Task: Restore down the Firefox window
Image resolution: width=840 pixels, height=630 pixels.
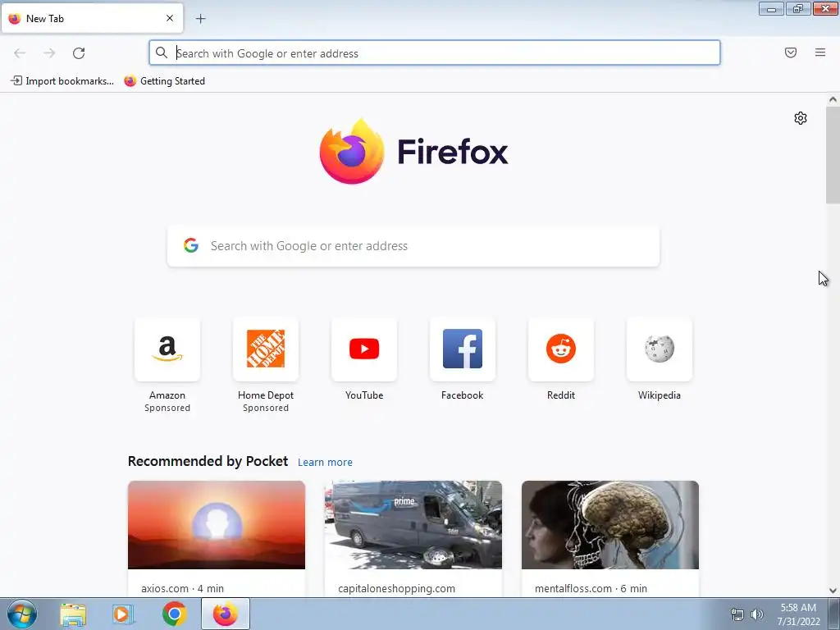Action: [798, 8]
